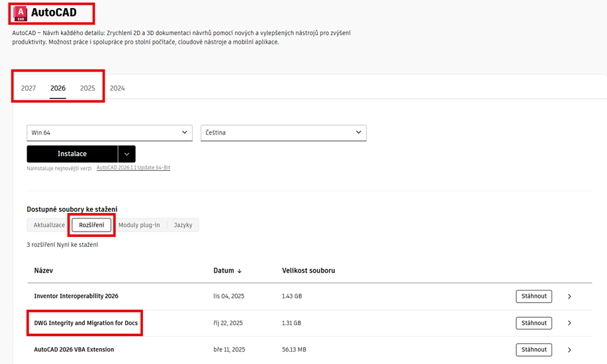Select the Moduly plug-in filter tab
This screenshot has width=607, height=364.
[x=139, y=225]
